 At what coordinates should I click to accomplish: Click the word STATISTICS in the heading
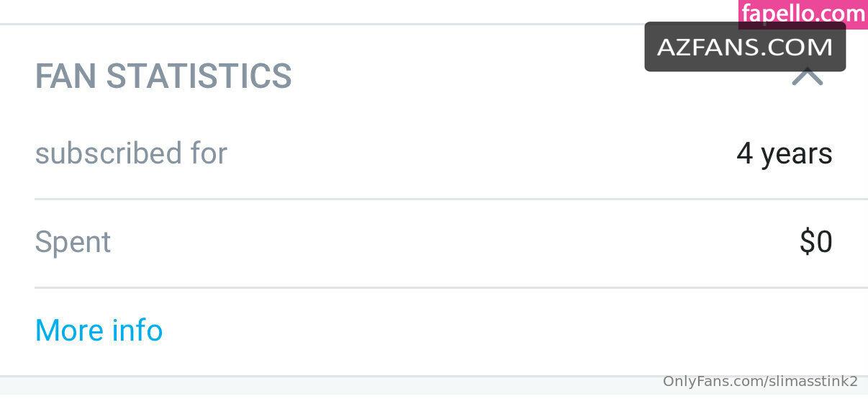199,76
